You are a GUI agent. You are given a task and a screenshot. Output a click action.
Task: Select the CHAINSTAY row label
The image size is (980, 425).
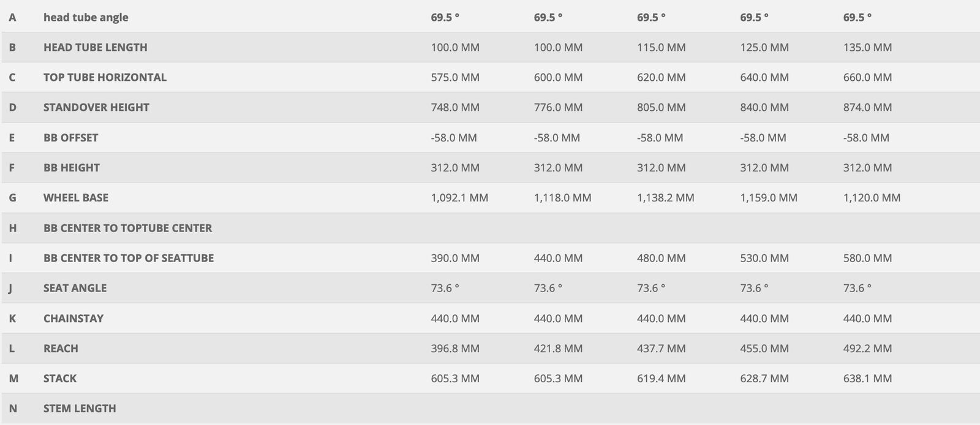click(x=73, y=318)
